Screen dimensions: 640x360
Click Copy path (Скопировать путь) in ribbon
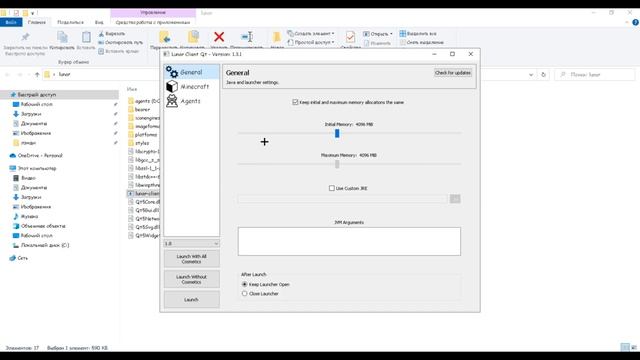click(x=120, y=42)
